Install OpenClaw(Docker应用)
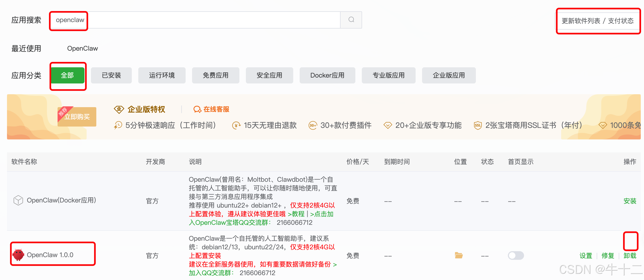Screen dimensions: 644x280 pos(630,201)
